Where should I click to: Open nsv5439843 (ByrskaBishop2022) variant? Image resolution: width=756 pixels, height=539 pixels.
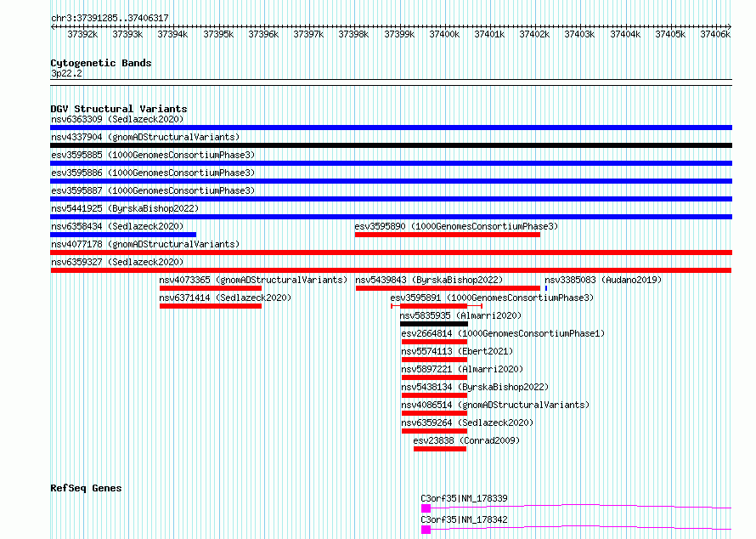[429, 280]
